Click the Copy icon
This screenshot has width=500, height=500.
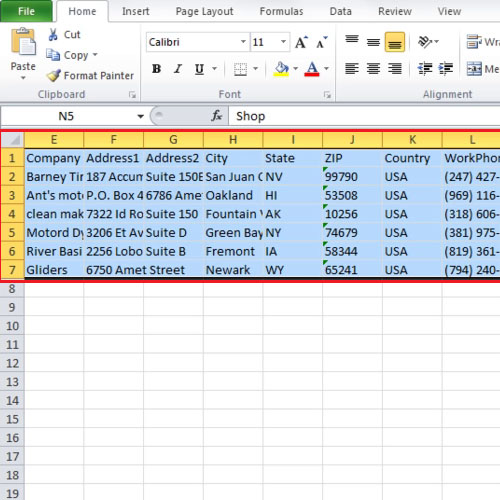pyautogui.click(x=53, y=55)
